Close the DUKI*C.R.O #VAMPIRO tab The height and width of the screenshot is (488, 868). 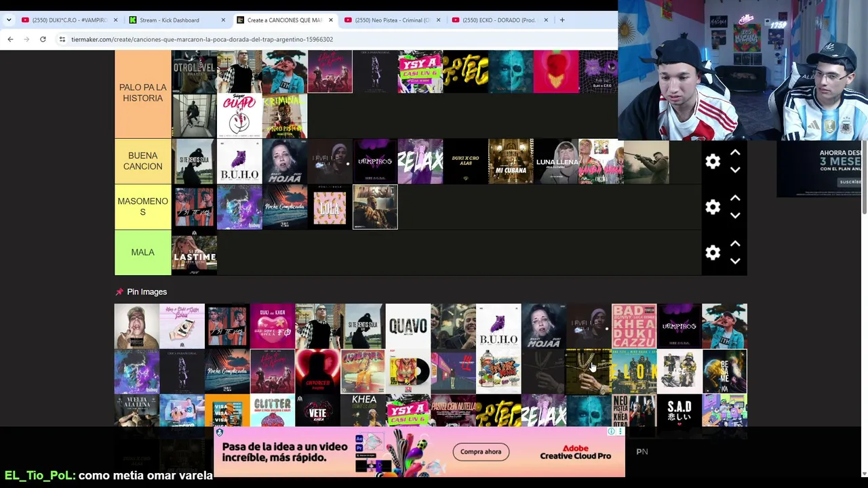tap(115, 20)
